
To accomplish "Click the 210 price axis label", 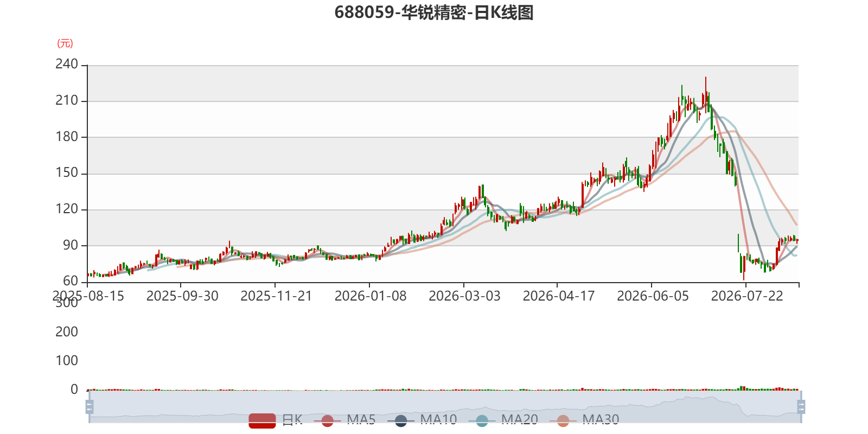I will [x=67, y=100].
